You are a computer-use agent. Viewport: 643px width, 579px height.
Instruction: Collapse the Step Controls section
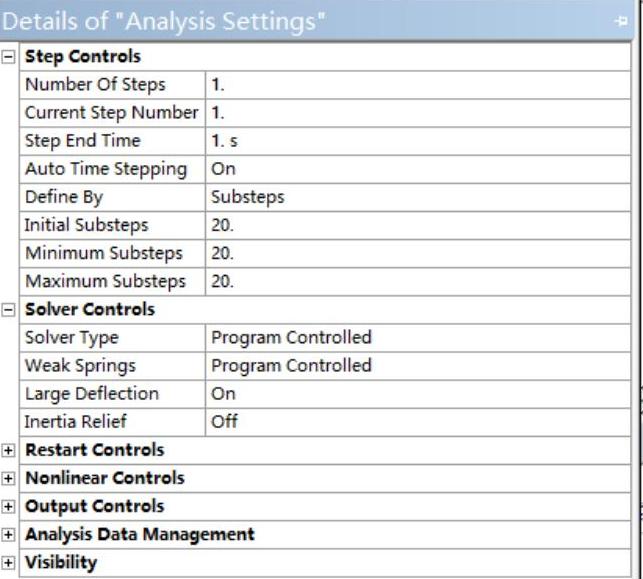(x=10, y=56)
